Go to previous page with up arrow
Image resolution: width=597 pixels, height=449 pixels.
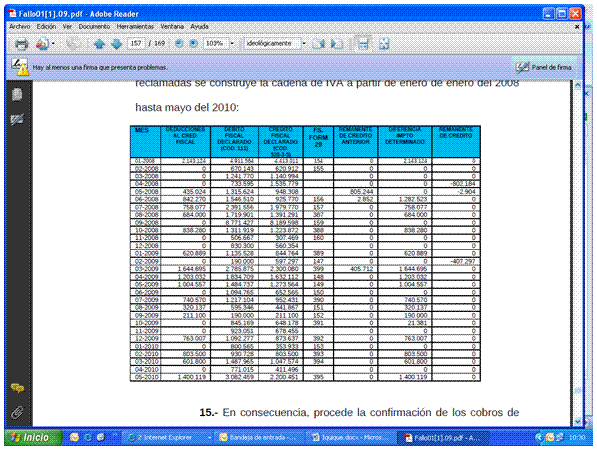99,44
